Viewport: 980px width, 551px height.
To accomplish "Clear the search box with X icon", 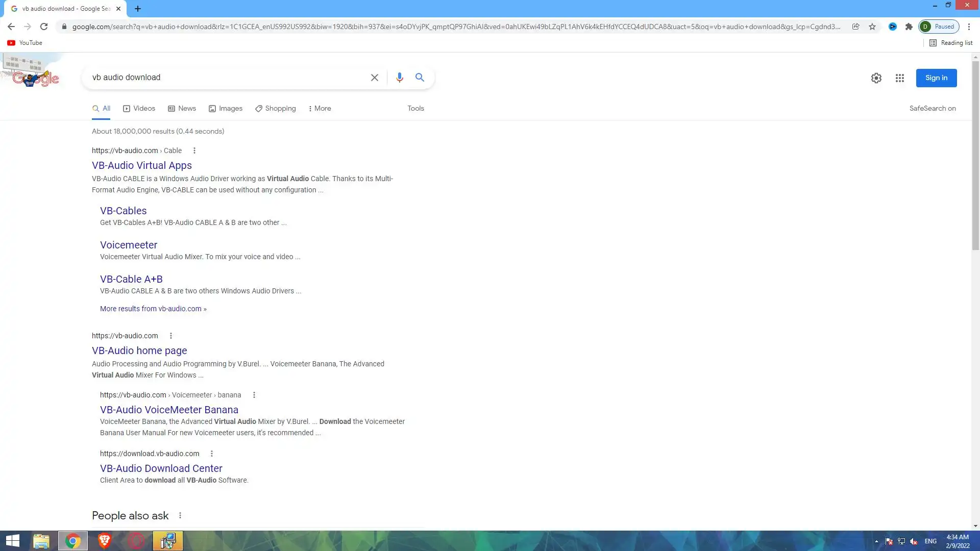I will click(x=374, y=78).
